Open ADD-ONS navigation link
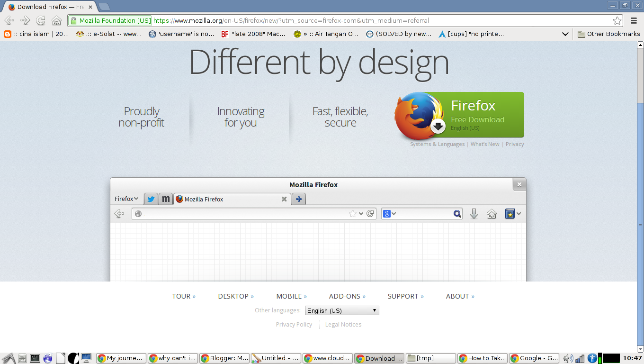This screenshot has height=364, width=644. 347,296
